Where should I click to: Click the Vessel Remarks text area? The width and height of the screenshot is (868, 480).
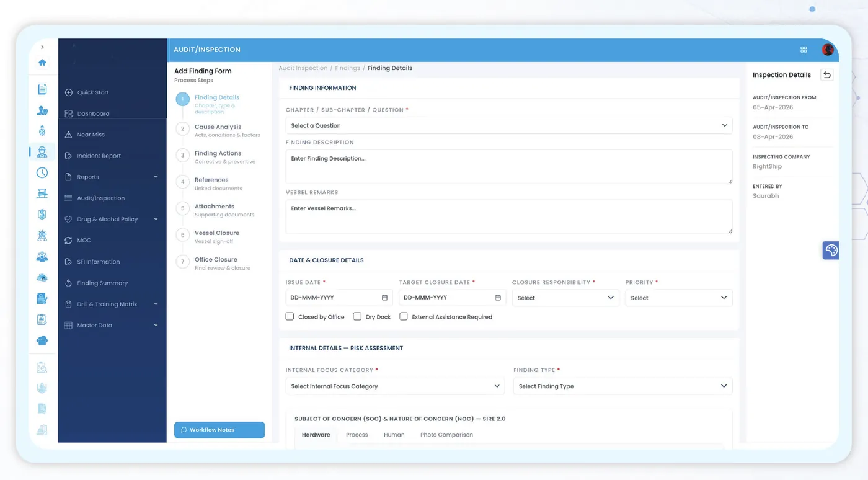point(509,216)
